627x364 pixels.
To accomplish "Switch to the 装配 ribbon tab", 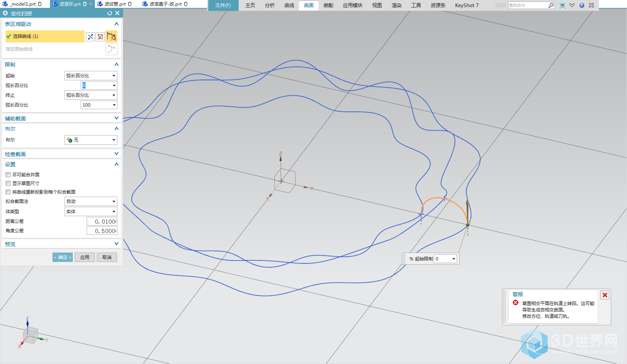I will (328, 5).
